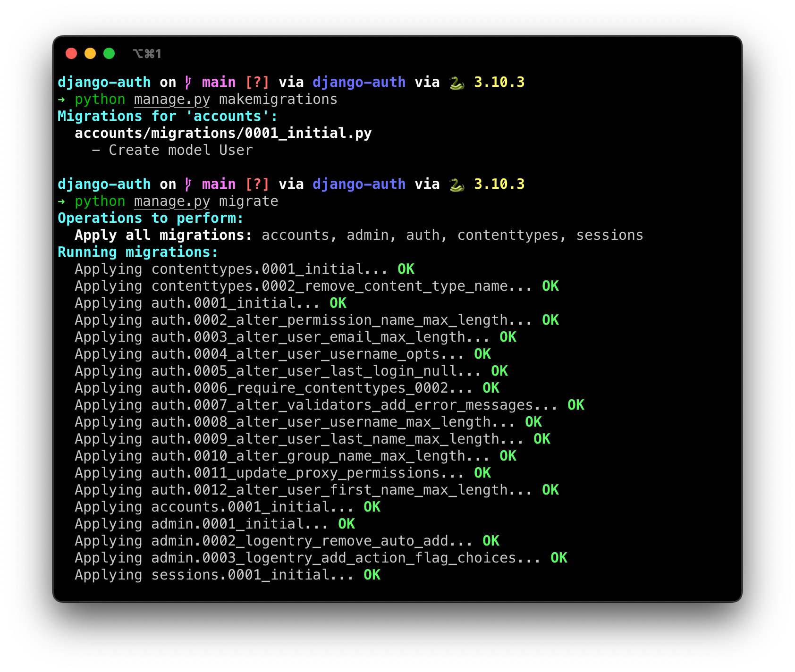The image size is (795, 672).
Task: Click auth.0004_alter_user_username_opts text
Action: tap(308, 354)
